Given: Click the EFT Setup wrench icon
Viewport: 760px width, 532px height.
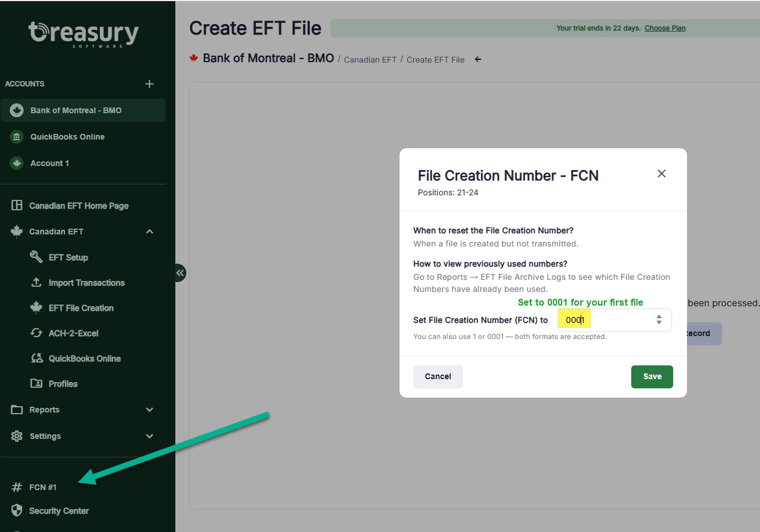Looking at the screenshot, I should (36, 257).
